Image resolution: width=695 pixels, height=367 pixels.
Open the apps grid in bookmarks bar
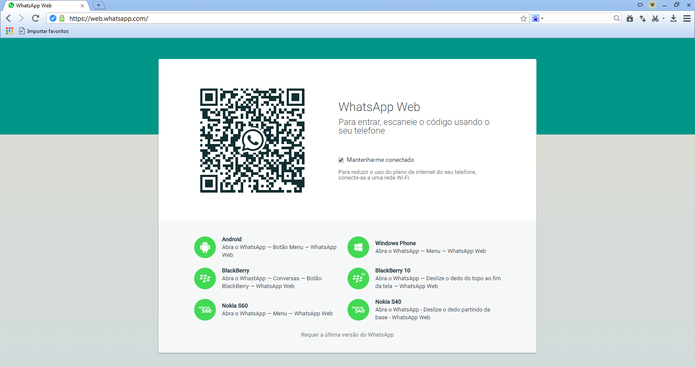tap(10, 31)
